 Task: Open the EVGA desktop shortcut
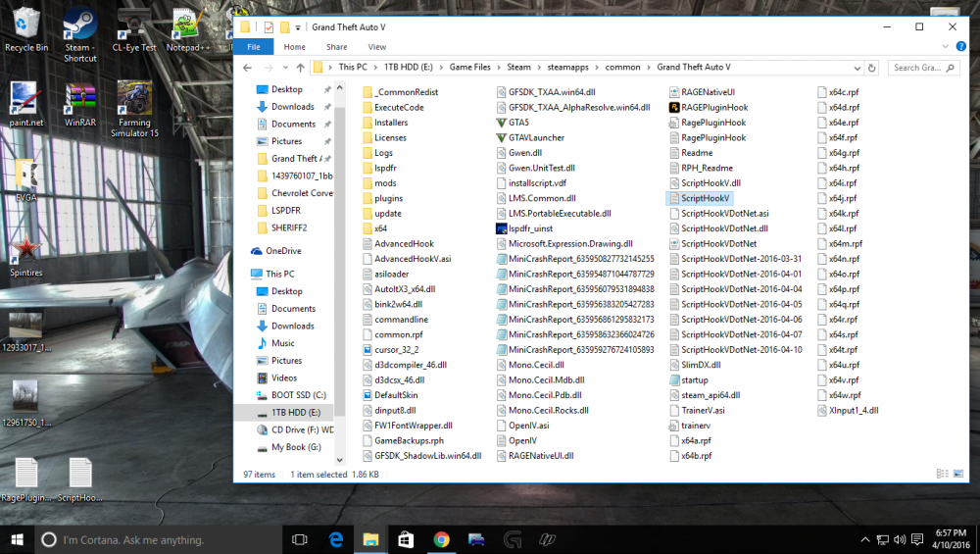[x=25, y=180]
